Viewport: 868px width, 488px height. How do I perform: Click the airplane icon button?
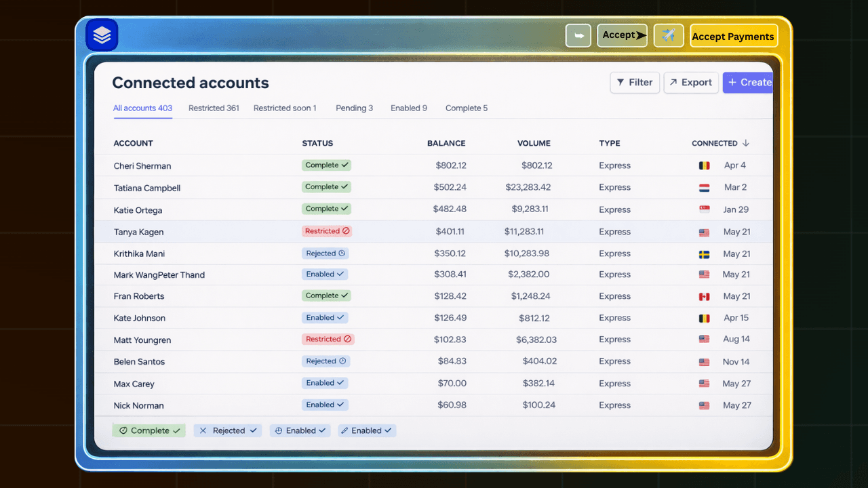point(668,36)
